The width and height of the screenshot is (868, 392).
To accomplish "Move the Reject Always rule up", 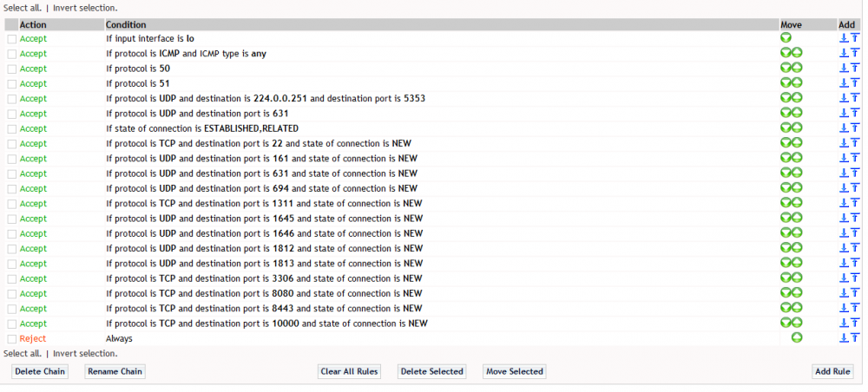I will click(x=796, y=338).
